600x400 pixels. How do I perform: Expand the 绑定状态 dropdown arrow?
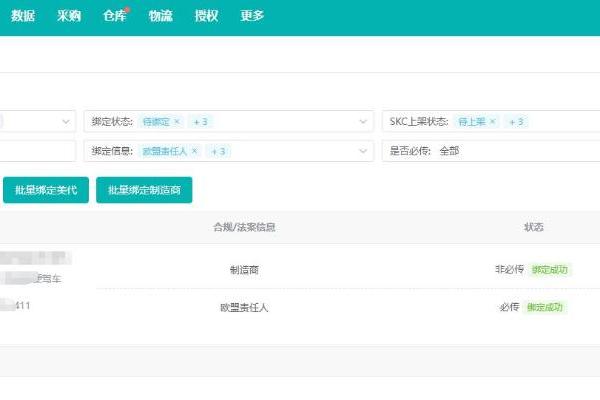coord(364,122)
